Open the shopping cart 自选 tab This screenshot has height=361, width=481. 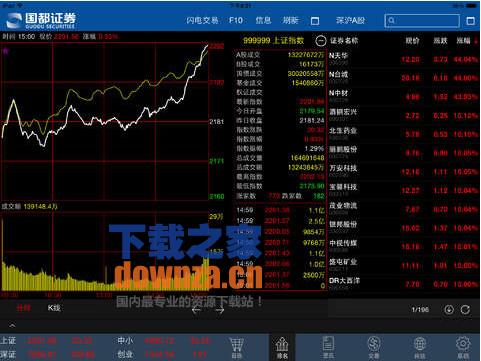[x=237, y=347]
